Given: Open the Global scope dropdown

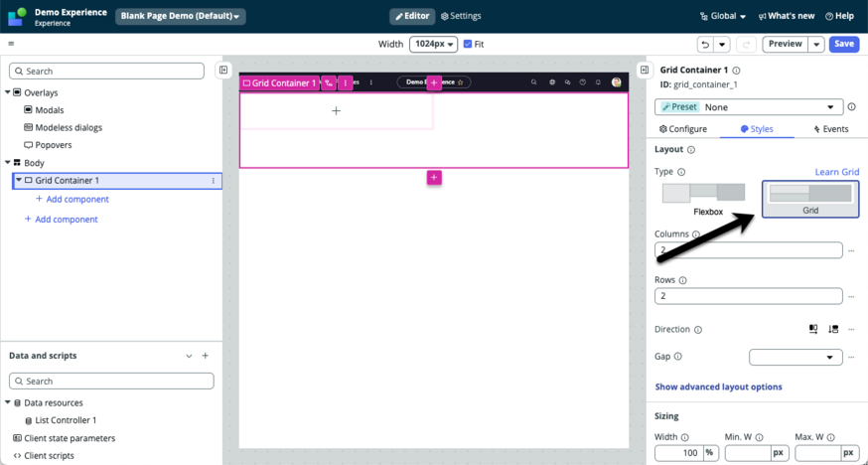Looking at the screenshot, I should click(x=722, y=17).
